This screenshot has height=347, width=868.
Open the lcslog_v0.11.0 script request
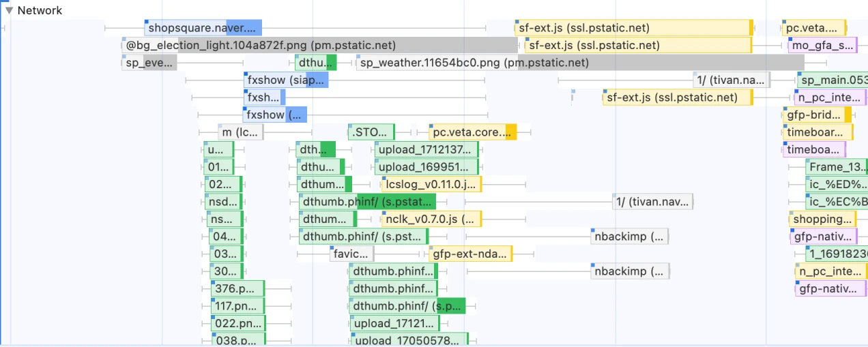click(x=431, y=184)
